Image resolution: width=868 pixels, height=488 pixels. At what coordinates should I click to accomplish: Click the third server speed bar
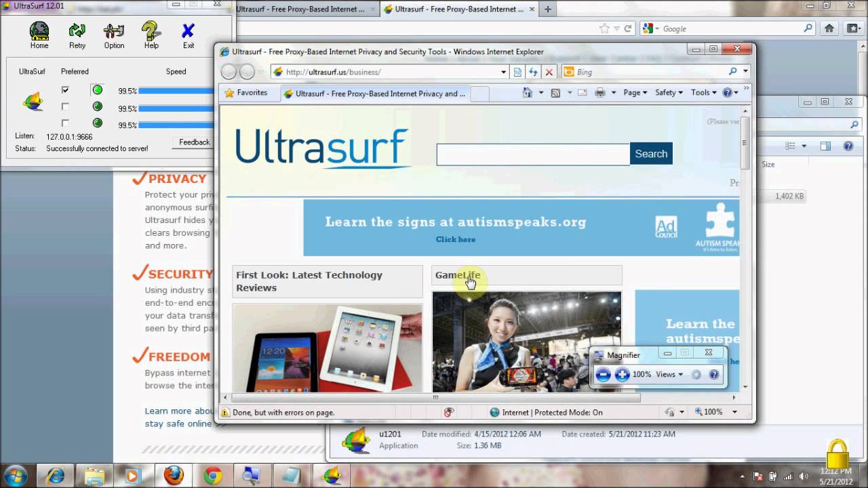click(176, 125)
